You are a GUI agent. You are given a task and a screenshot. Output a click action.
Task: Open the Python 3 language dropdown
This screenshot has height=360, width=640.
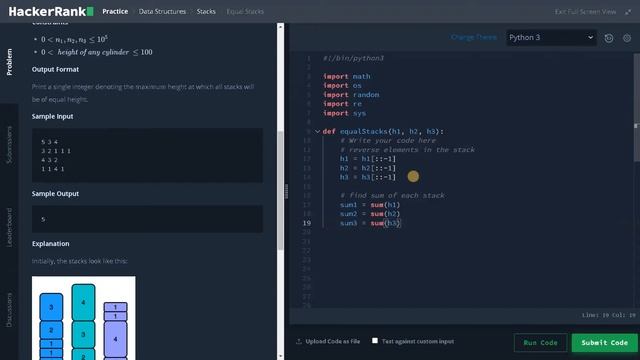click(x=551, y=38)
